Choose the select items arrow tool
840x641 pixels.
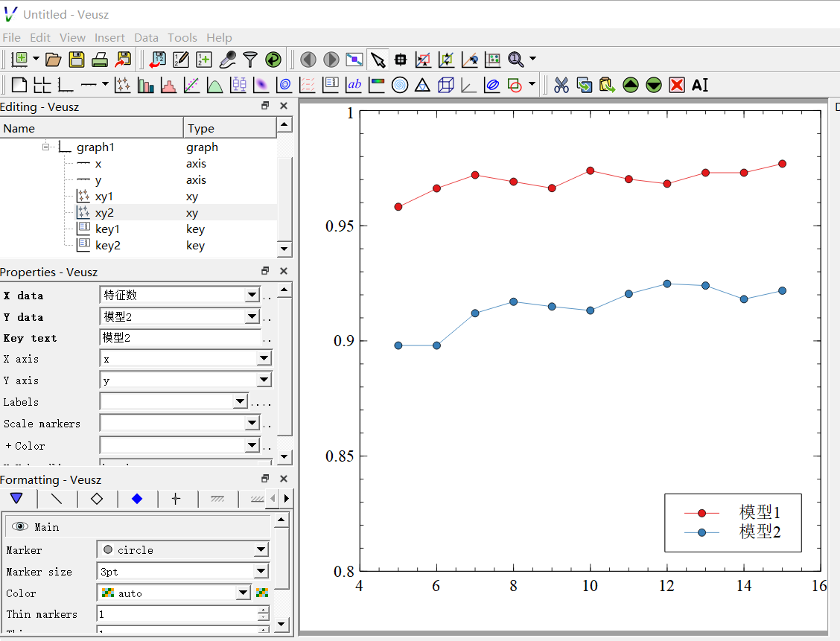pos(378,60)
